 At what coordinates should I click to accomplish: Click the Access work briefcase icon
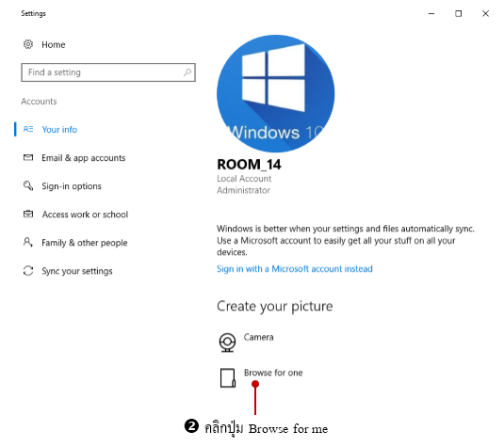click(x=28, y=214)
